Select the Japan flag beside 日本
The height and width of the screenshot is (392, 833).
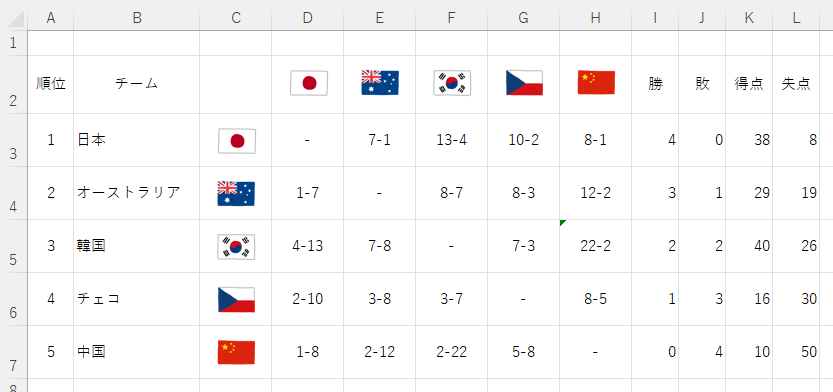pos(237,141)
